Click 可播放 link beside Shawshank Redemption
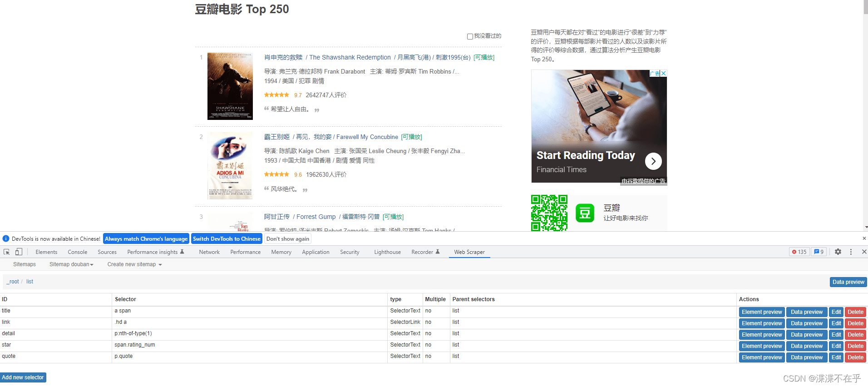Image resolution: width=868 pixels, height=387 pixels. (x=484, y=57)
